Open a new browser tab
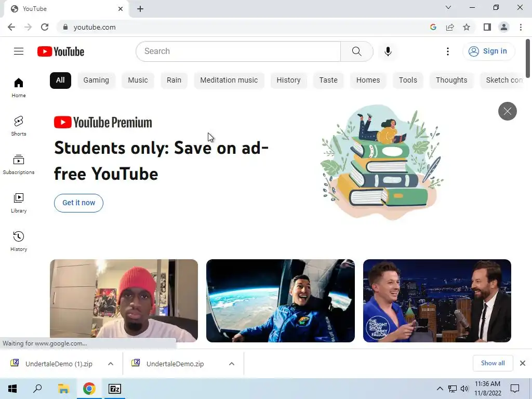Image resolution: width=532 pixels, height=399 pixels. [x=140, y=9]
